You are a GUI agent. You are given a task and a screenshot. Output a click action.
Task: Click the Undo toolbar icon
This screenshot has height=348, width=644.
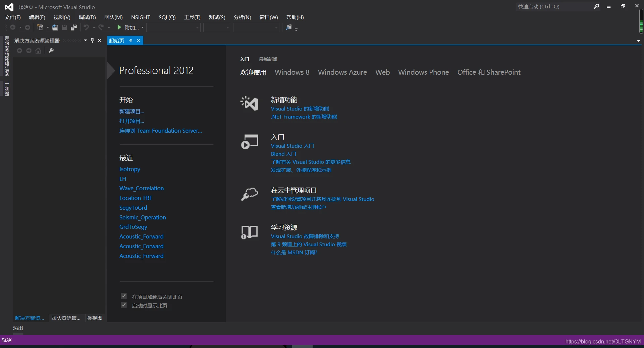86,27
